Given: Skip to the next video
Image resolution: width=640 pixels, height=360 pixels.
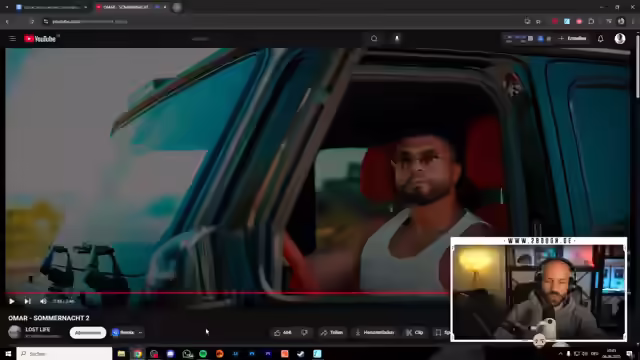Looking at the screenshot, I should pyautogui.click(x=27, y=301).
